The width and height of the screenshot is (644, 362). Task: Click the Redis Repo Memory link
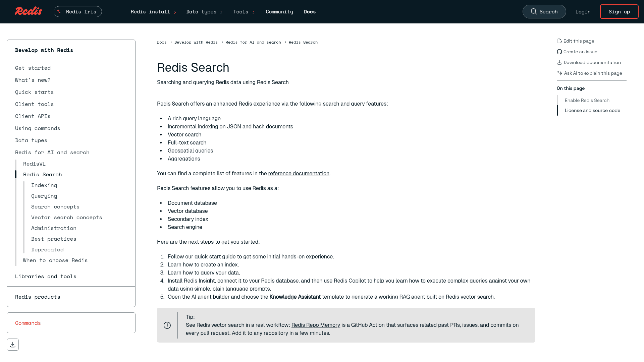[x=316, y=325]
